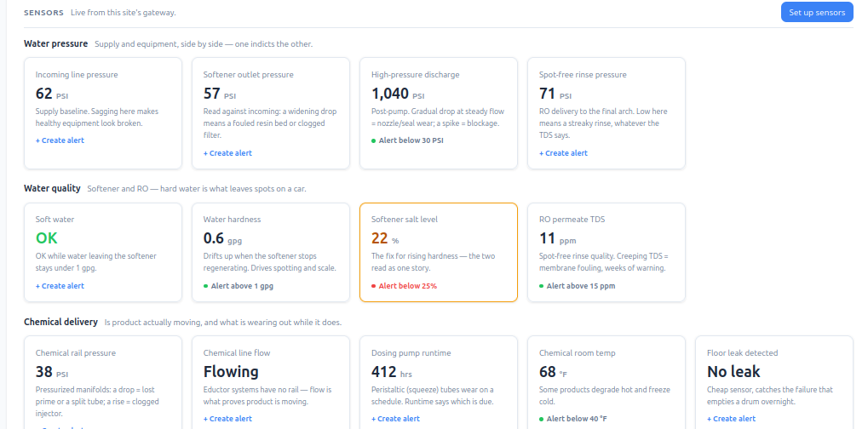Select the Chemical rail pressure card
Screen dimensions: 868x429
pyautogui.click(x=103, y=382)
